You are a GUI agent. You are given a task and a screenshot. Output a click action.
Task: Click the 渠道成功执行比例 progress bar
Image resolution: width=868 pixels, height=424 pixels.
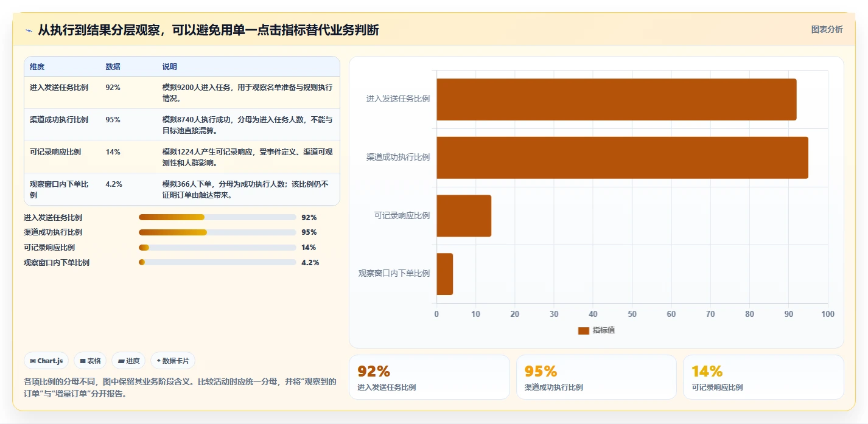pyautogui.click(x=217, y=232)
